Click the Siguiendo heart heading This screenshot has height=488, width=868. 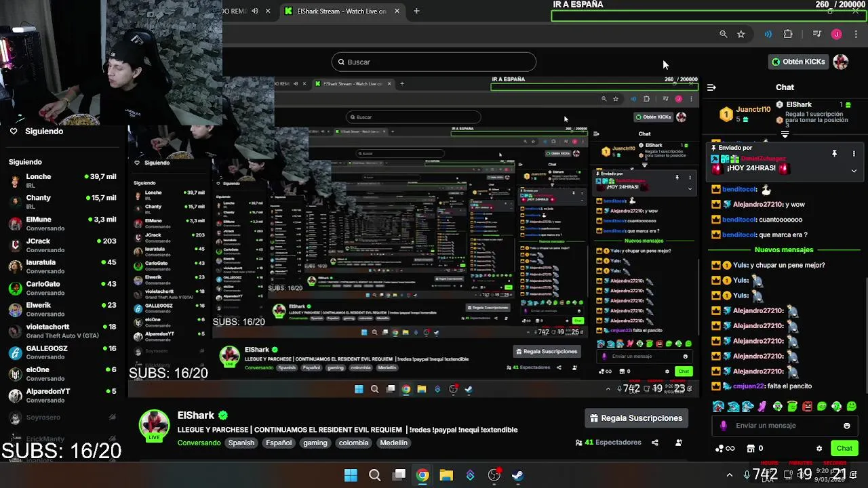[37, 131]
